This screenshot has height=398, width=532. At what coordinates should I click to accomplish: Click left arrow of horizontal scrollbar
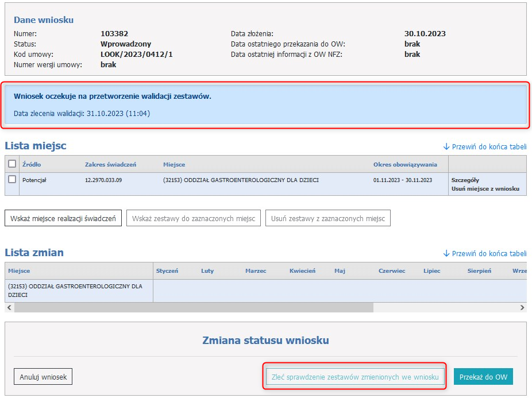click(x=9, y=308)
